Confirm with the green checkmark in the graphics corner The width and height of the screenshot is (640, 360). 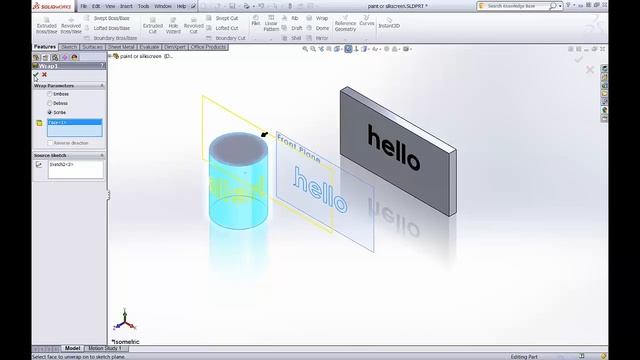click(579, 60)
